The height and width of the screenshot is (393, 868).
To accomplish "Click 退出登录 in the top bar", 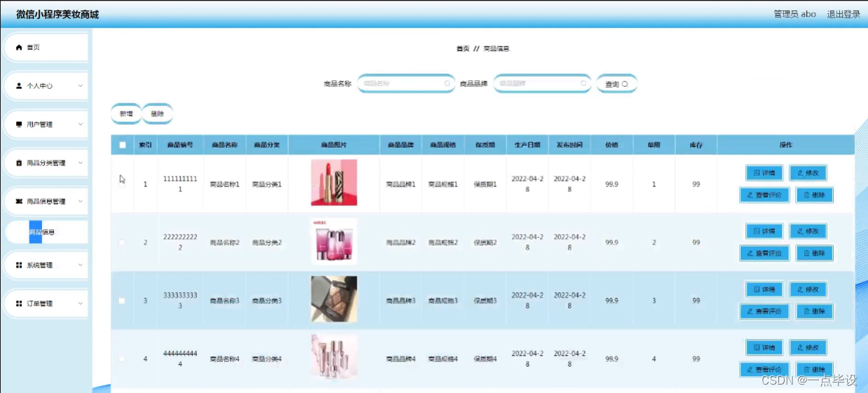I will tap(843, 14).
